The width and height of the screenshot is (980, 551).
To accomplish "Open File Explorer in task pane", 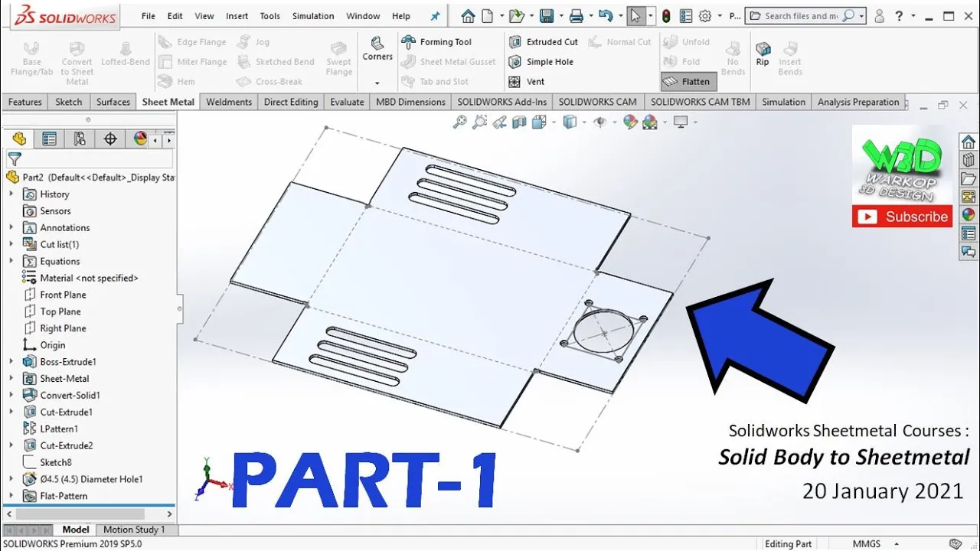I will [969, 179].
